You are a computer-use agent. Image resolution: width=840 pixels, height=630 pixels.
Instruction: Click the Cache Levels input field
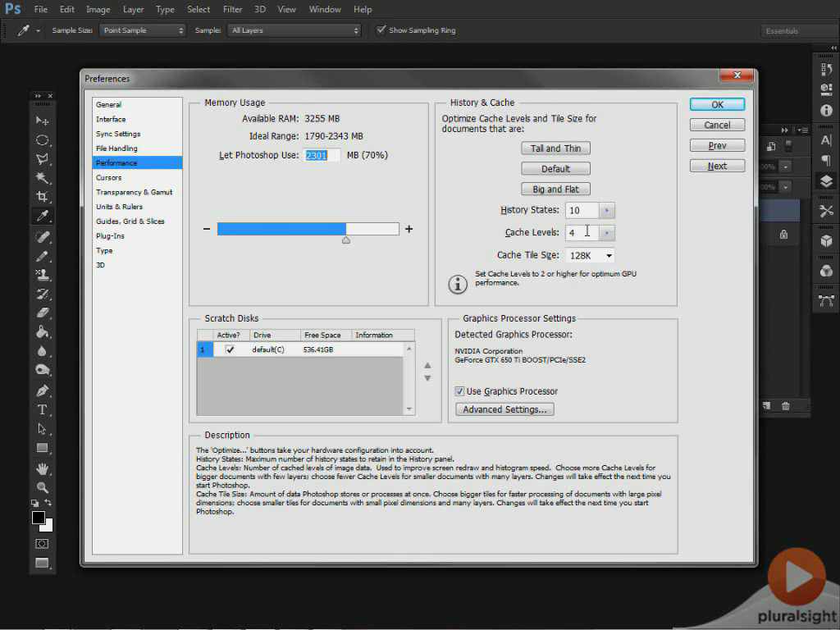(x=582, y=232)
